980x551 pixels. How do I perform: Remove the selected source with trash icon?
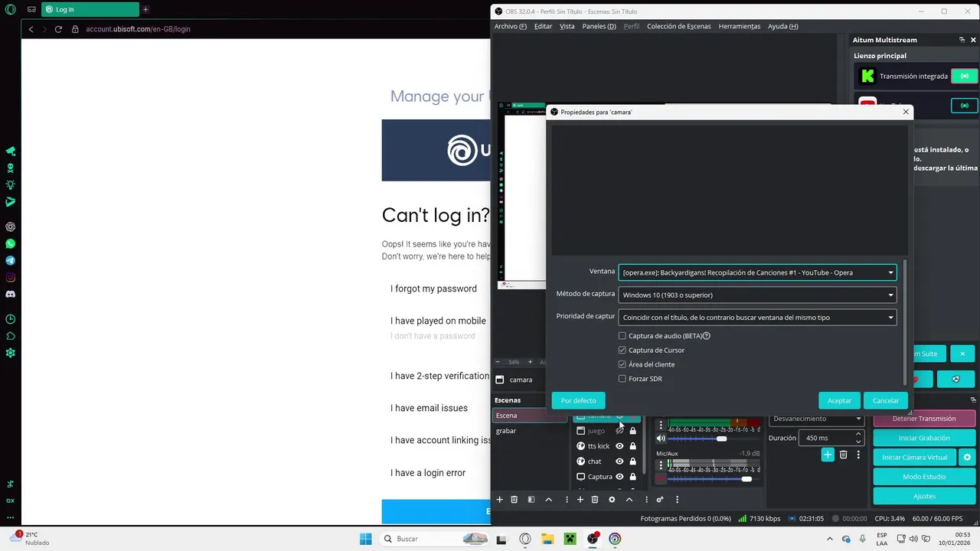[x=595, y=500]
